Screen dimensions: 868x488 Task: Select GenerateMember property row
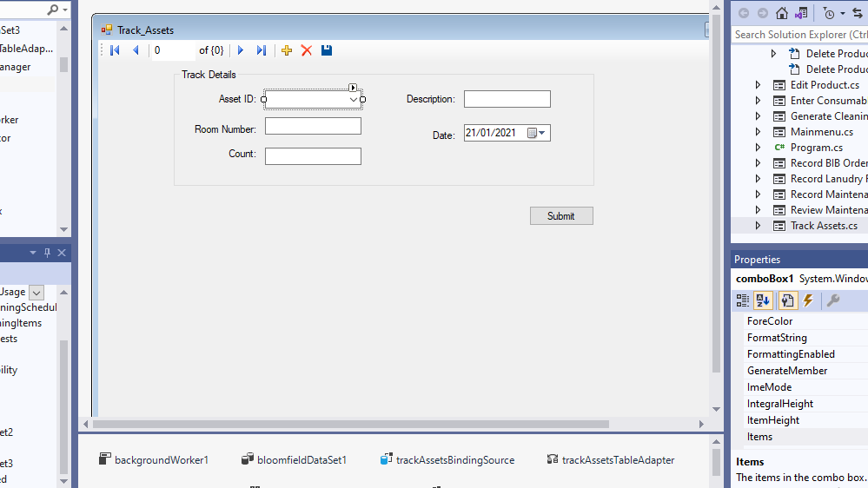tap(806, 371)
